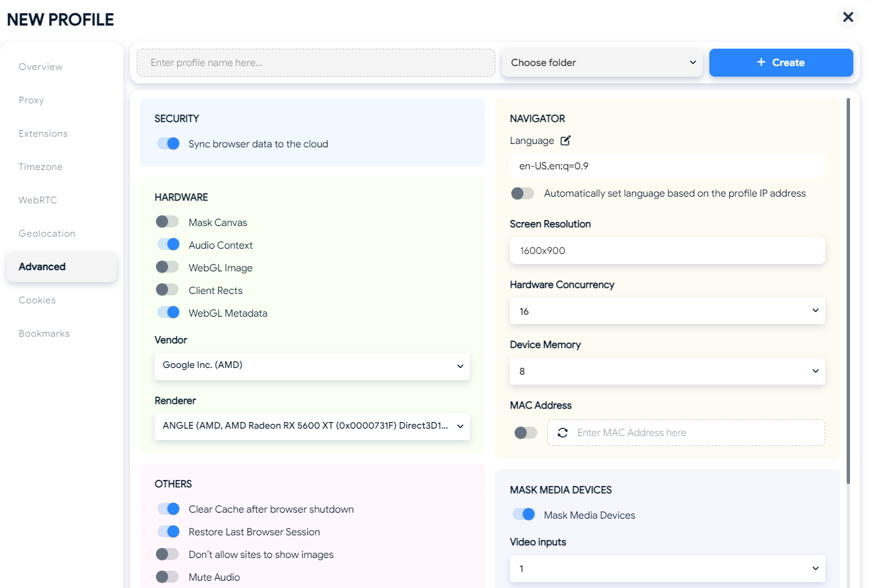Disable Clear Cache after browser shutdown
The width and height of the screenshot is (870, 588).
[168, 509]
